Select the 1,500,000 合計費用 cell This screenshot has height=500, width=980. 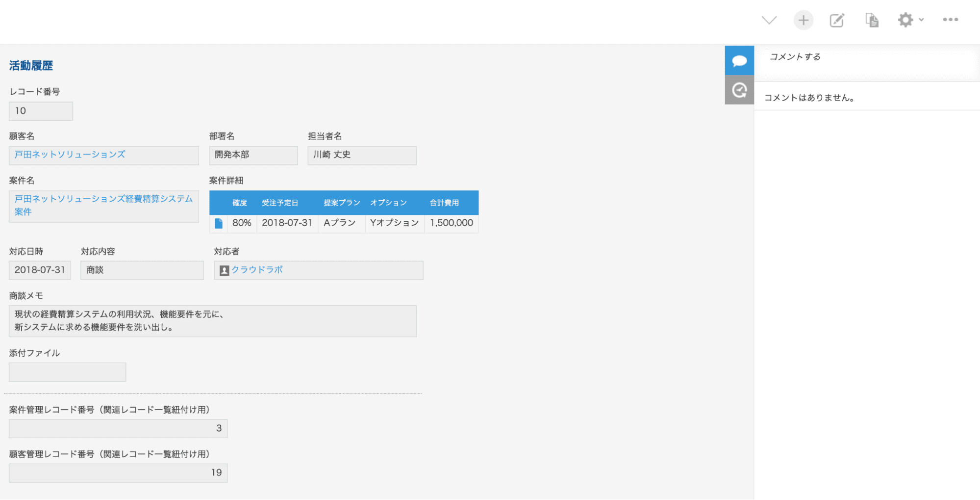[x=452, y=223]
